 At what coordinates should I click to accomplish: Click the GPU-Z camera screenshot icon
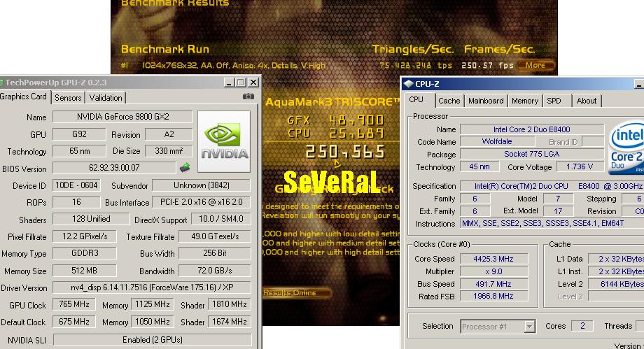[248, 97]
